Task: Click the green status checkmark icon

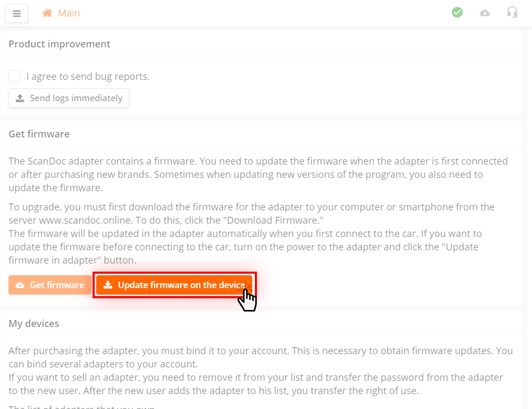Action: click(x=457, y=12)
